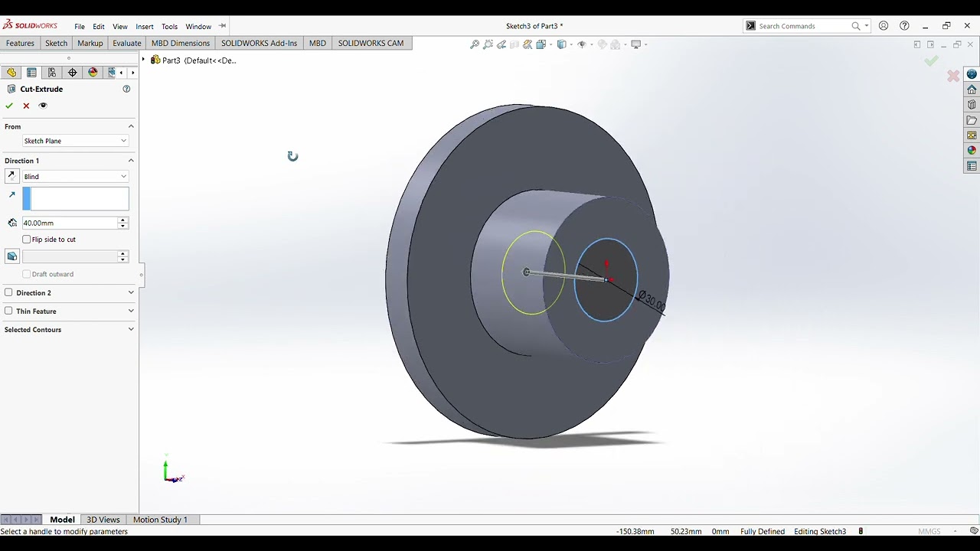Enable the Thin Feature checkbox
Image resolution: width=980 pixels, height=551 pixels.
[8, 311]
